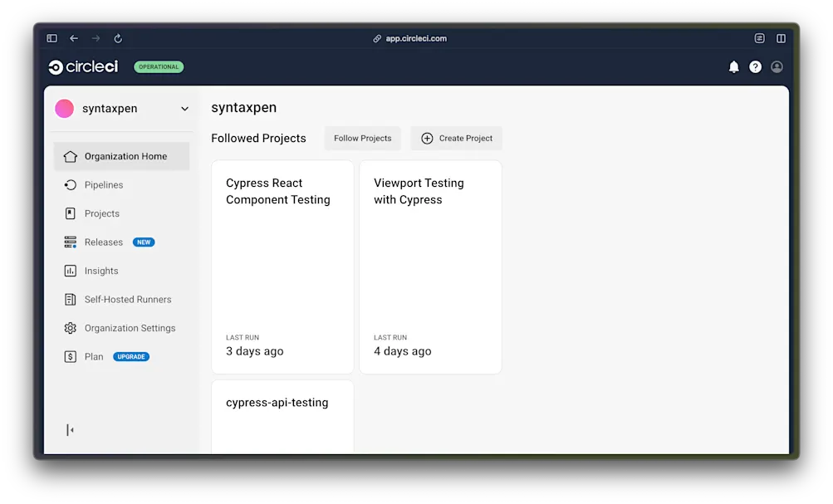Open Releases from the sidebar
The width and height of the screenshot is (833, 504).
click(x=71, y=242)
